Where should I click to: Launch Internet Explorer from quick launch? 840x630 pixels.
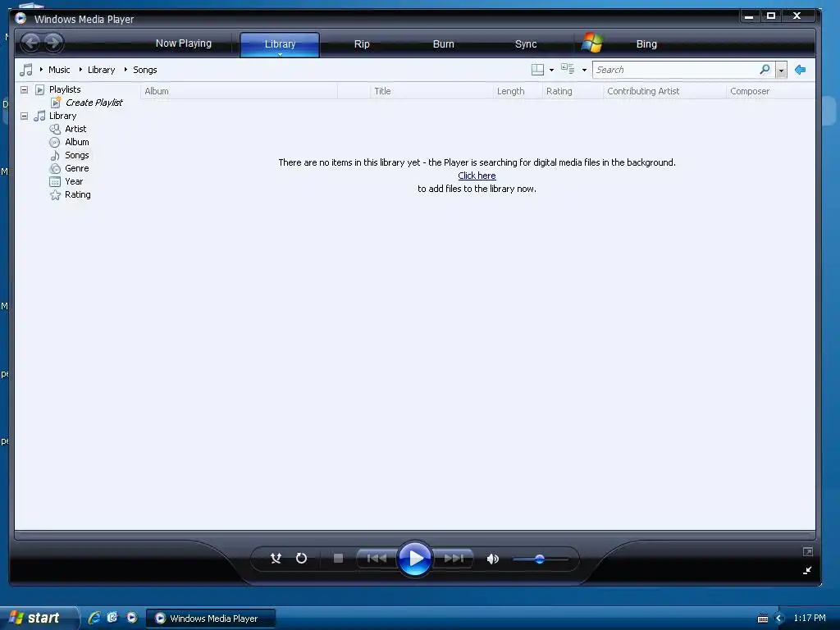tap(94, 619)
